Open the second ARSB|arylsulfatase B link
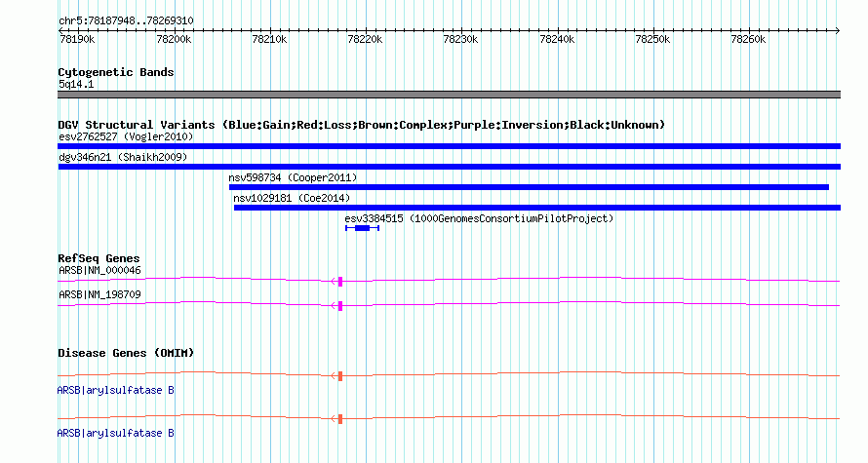This screenshot has width=868, height=463. pos(115,433)
